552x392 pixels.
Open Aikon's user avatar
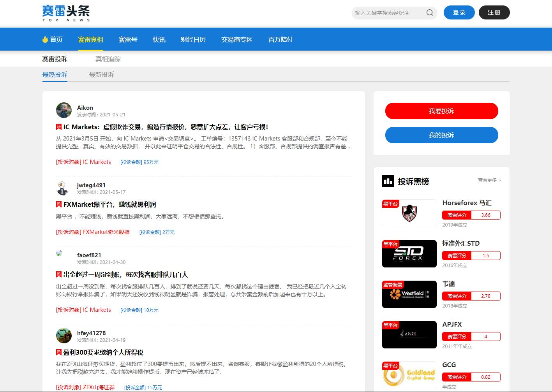(x=64, y=110)
